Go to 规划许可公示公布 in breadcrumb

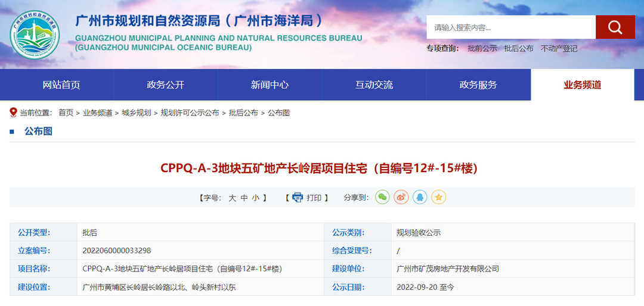click(x=190, y=113)
